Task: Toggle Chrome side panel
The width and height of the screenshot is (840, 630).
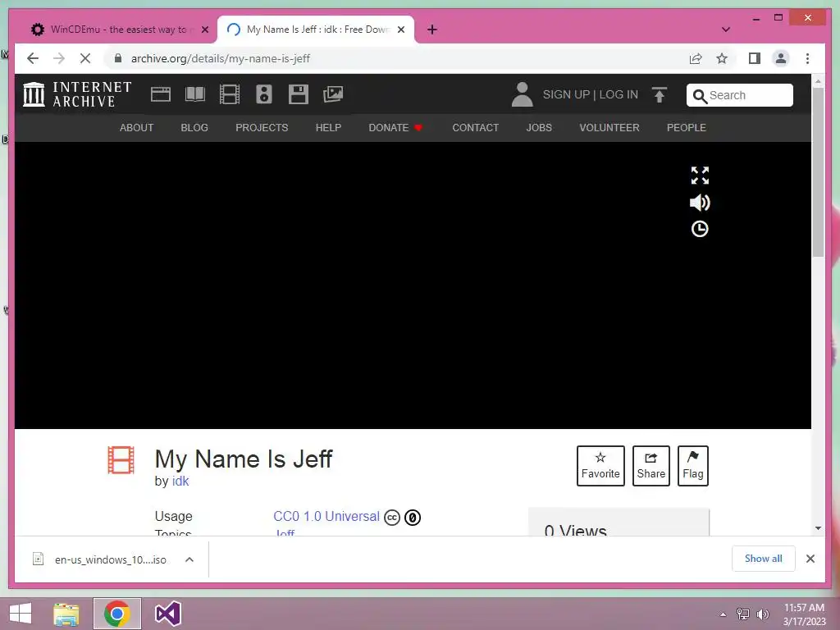Action: (755, 58)
